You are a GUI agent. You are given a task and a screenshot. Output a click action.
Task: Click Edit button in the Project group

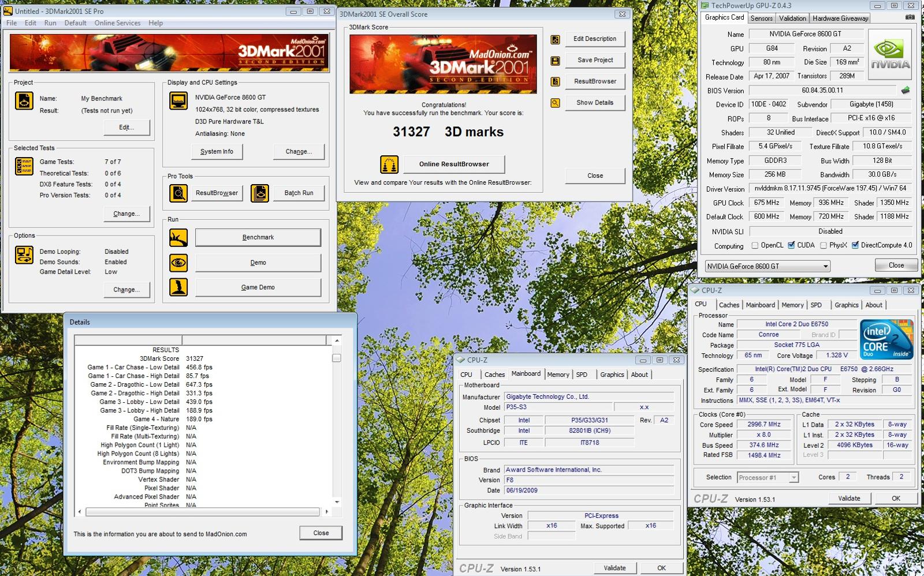tap(126, 127)
